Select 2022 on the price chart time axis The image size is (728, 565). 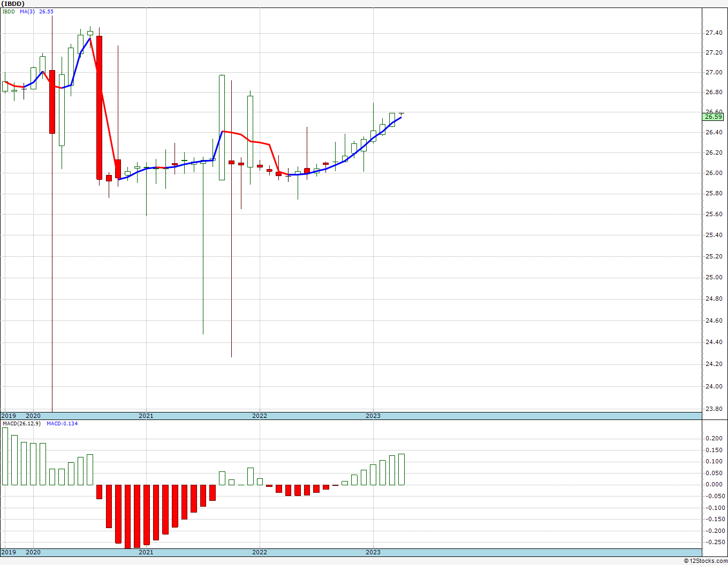point(260,416)
